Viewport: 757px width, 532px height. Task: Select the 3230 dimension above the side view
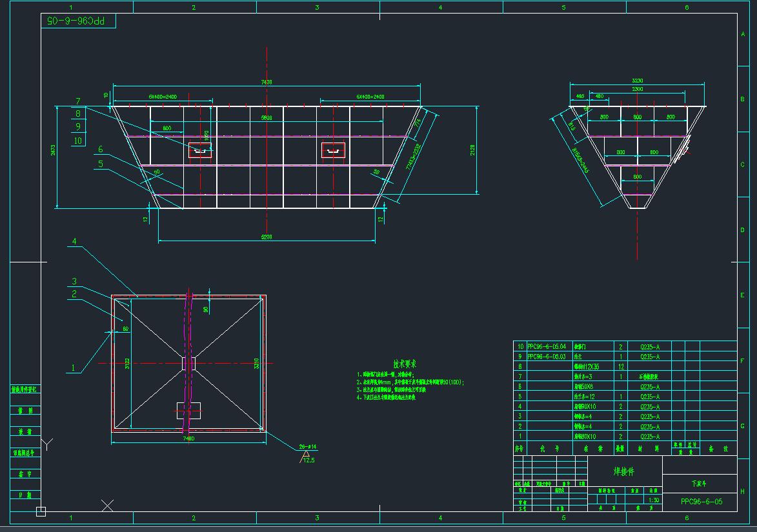[x=637, y=81]
